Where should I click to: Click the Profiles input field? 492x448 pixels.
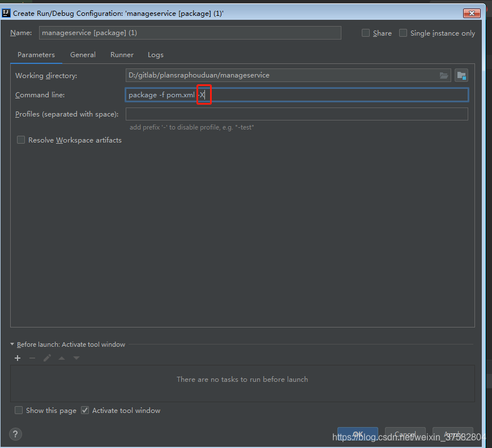coord(297,114)
